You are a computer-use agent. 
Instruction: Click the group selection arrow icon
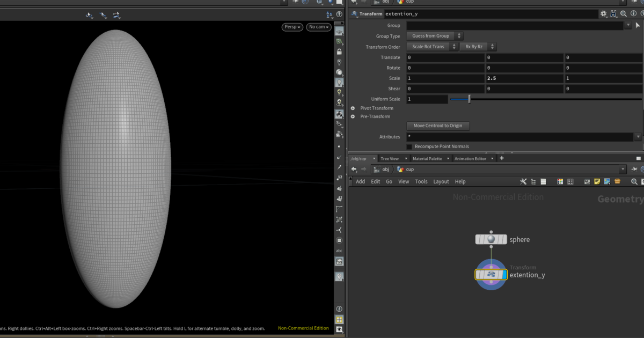(x=638, y=25)
